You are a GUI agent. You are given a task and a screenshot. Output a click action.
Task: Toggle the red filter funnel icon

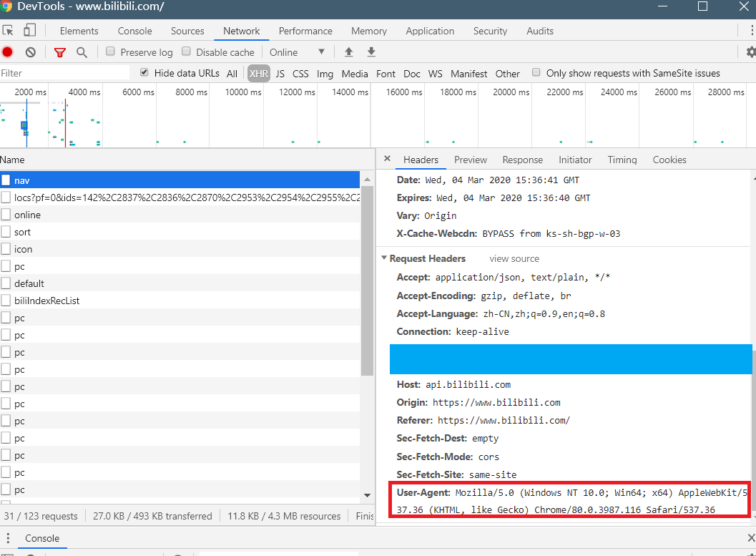click(x=60, y=52)
